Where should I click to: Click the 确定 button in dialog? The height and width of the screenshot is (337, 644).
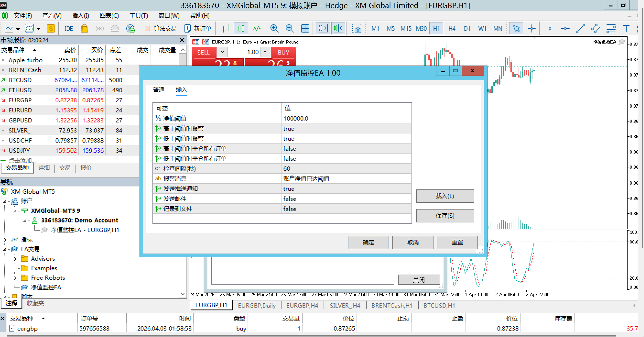[x=368, y=242]
